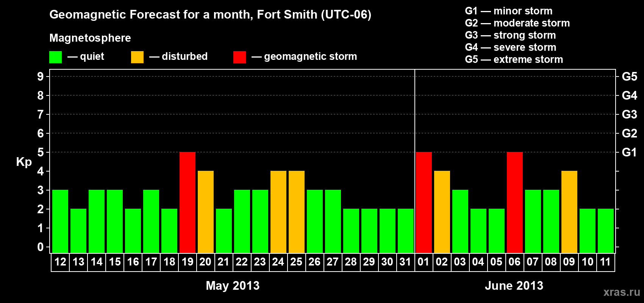Screen dimensions: 644x303
Task: Select the orange bar for June 02
Action: [x=442, y=212]
